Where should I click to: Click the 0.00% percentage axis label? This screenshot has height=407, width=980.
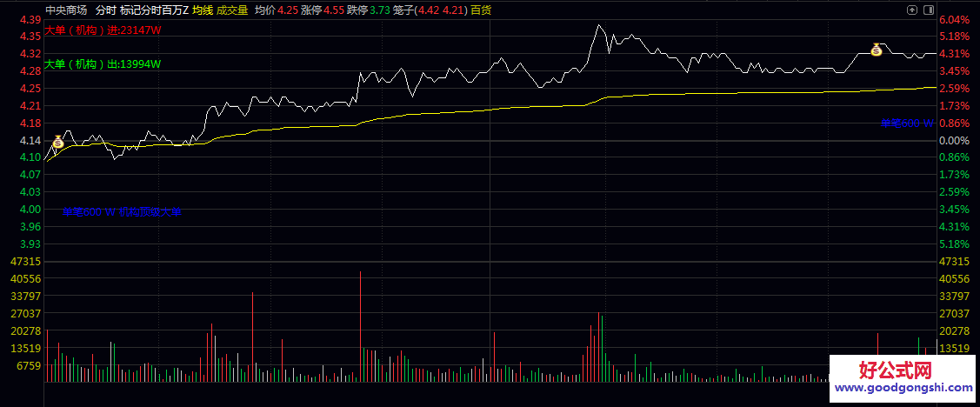coord(955,141)
